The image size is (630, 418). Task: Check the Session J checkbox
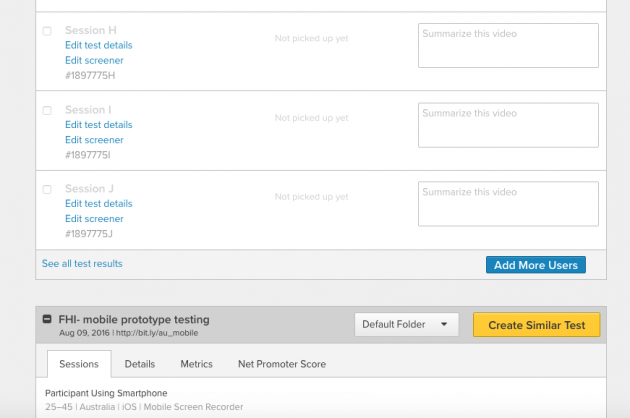coord(47,189)
